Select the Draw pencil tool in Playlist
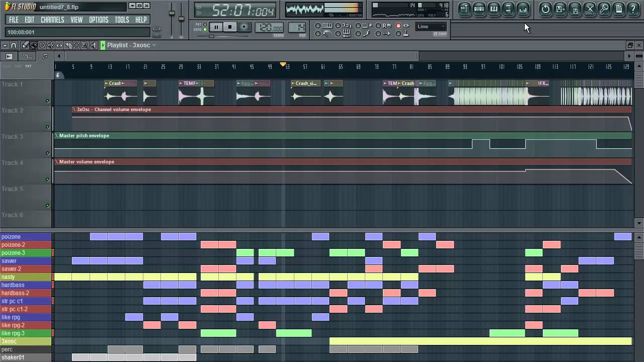 (x=25, y=45)
